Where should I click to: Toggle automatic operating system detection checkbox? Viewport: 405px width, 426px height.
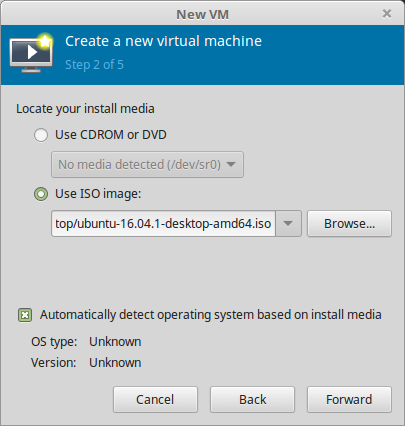pos(25,315)
